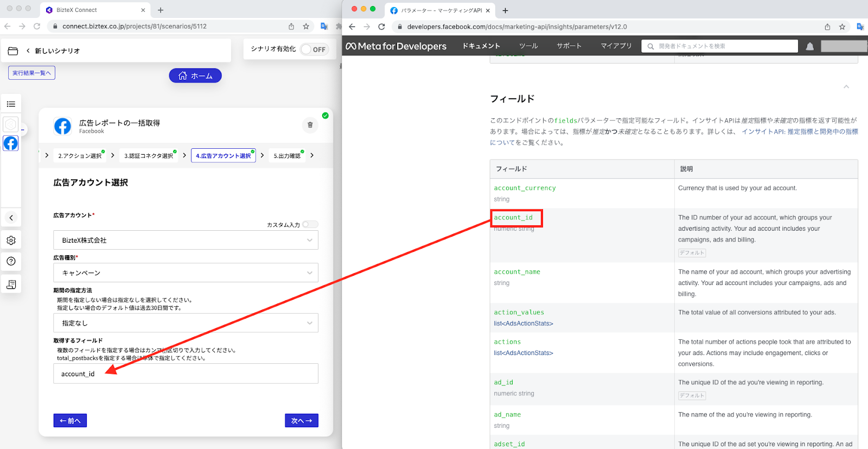Click the action_values field name
Viewport: 868px width, 449px height.
(519, 312)
